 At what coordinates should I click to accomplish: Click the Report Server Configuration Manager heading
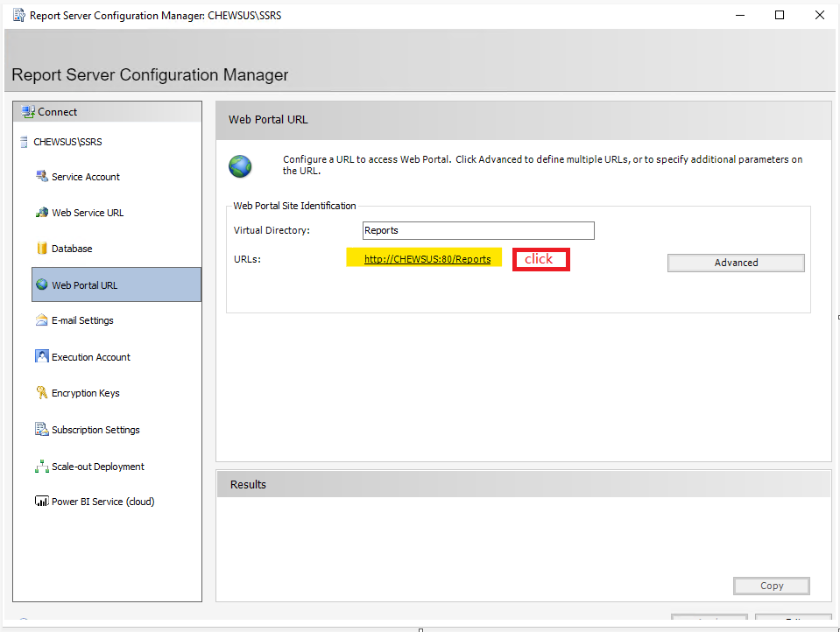(x=150, y=74)
